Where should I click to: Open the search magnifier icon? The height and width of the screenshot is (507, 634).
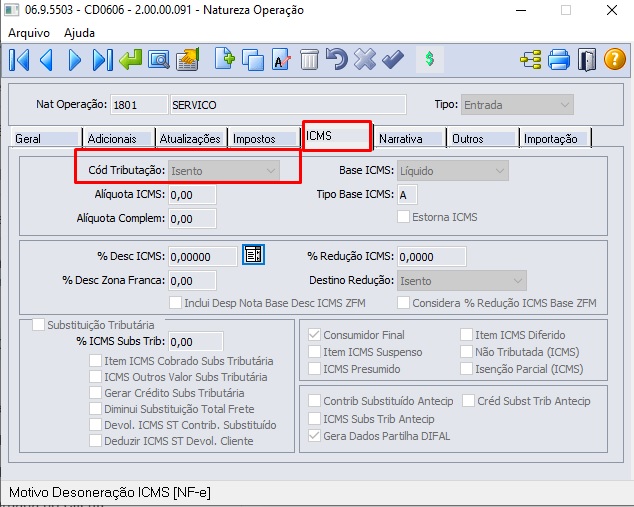(x=158, y=60)
